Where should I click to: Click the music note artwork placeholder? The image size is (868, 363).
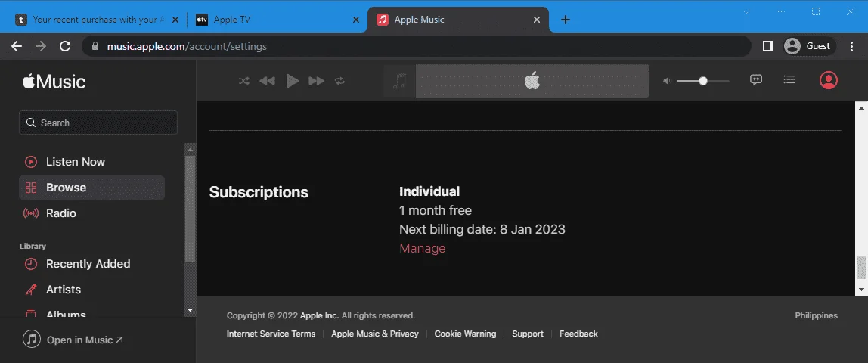tap(399, 81)
